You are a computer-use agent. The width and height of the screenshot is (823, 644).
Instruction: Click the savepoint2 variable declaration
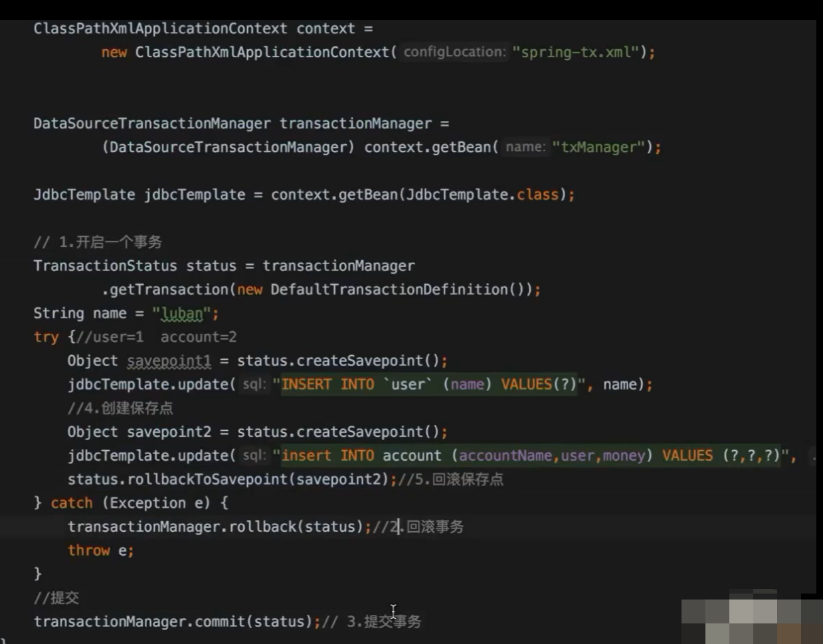169,432
